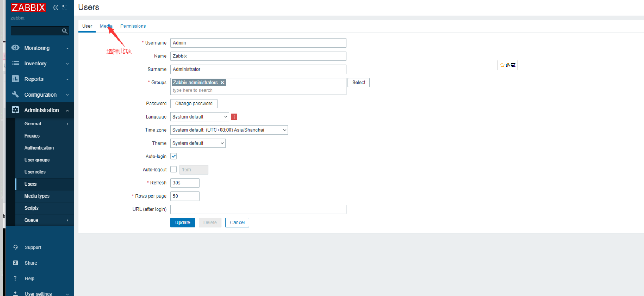Remove Zabbix administrators group tag
Viewport: 644px width, 296px height.
[x=222, y=83]
